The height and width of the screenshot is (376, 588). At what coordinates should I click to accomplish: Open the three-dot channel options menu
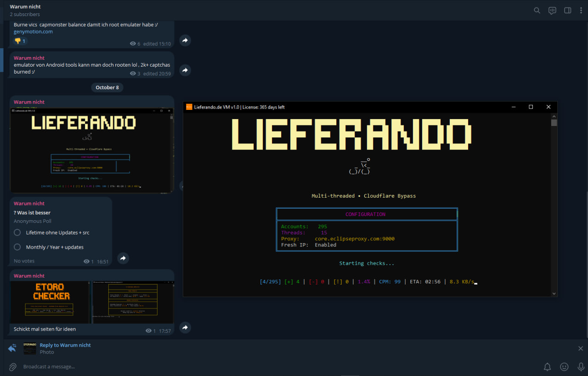tap(581, 11)
